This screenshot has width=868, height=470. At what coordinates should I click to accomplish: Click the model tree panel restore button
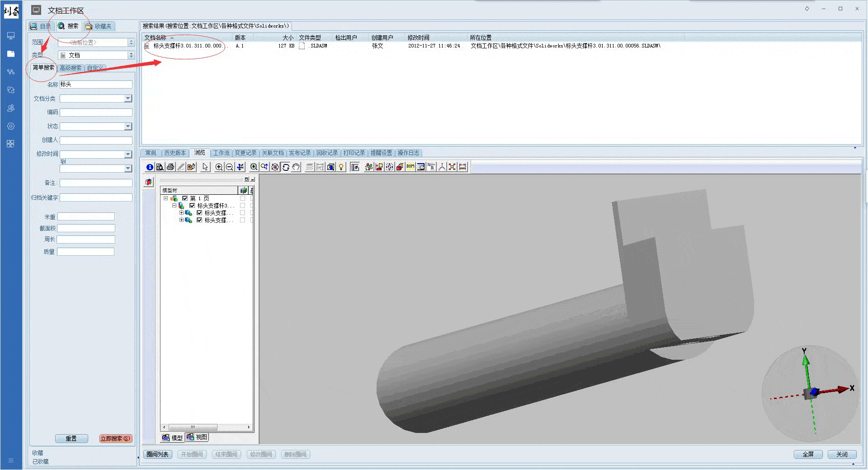246,179
